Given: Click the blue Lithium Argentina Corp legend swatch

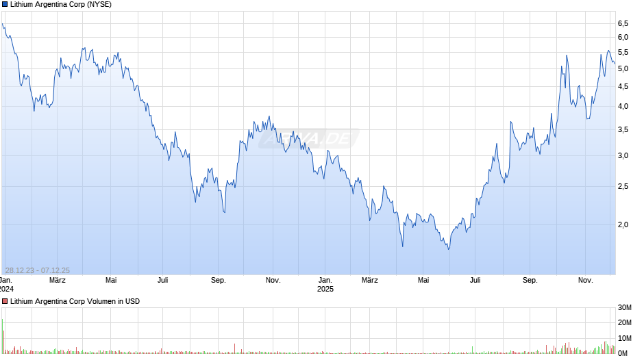Looking at the screenshot, I should [5, 5].
